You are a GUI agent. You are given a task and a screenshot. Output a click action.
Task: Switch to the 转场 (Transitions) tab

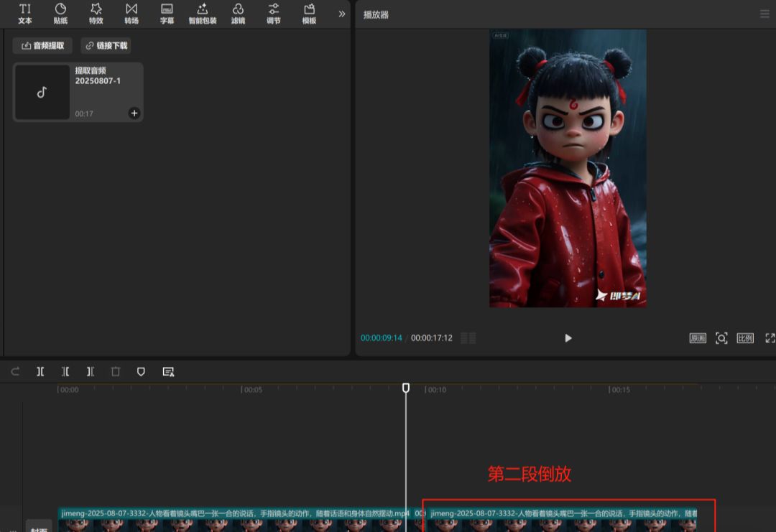tap(131, 13)
